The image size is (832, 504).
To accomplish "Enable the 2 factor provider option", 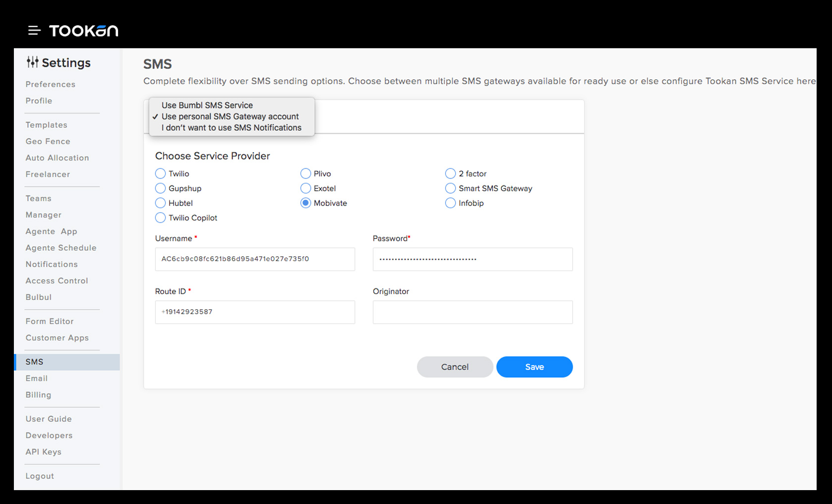I will coord(450,173).
